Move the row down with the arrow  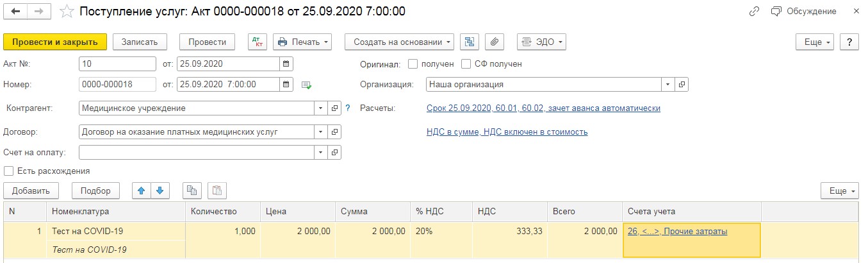pyautogui.click(x=160, y=191)
